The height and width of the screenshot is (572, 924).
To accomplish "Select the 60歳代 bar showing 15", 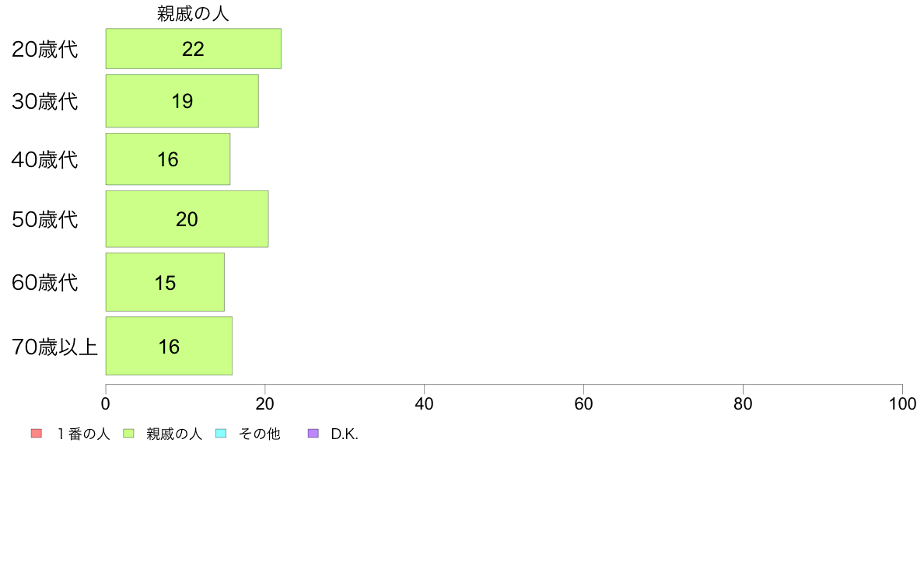I will (165, 282).
